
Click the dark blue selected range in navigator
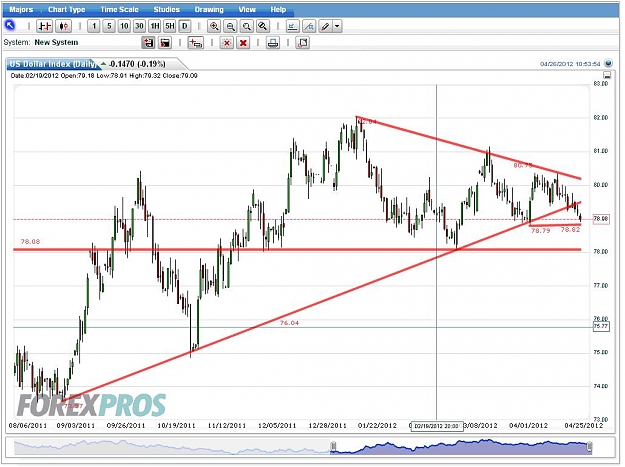click(x=461, y=447)
